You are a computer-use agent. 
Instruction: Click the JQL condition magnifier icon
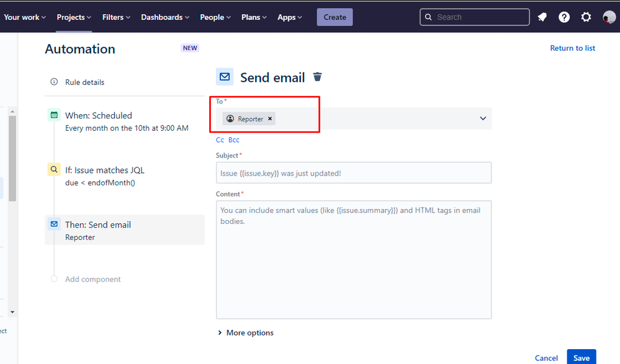[54, 169]
